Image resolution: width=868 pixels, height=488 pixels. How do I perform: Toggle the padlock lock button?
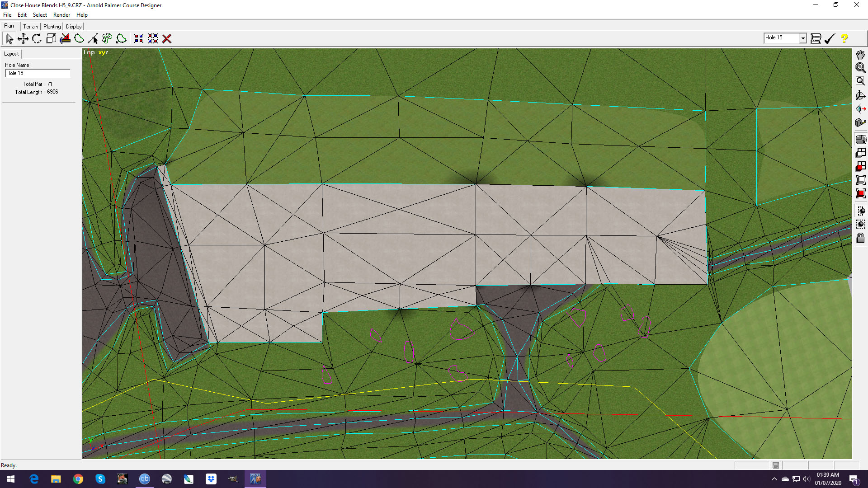pos(860,238)
